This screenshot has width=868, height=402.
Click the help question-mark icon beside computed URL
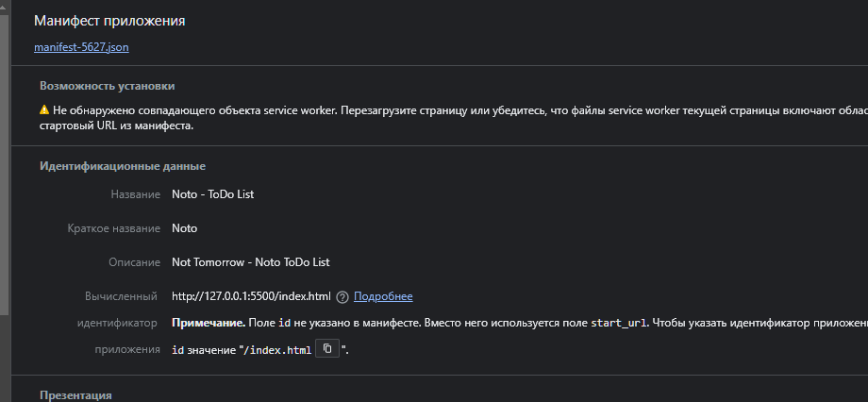point(342,297)
